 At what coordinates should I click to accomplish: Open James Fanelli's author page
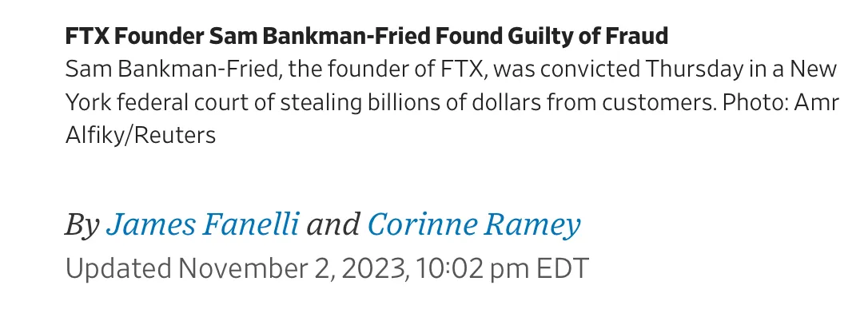(202, 224)
